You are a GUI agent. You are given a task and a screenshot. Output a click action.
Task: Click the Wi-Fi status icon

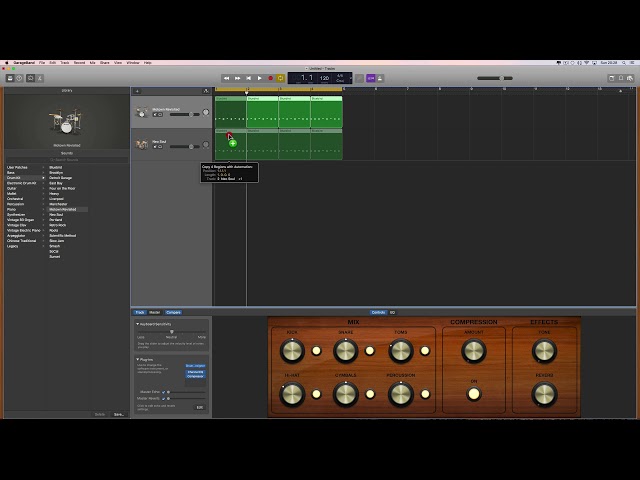tap(587, 63)
